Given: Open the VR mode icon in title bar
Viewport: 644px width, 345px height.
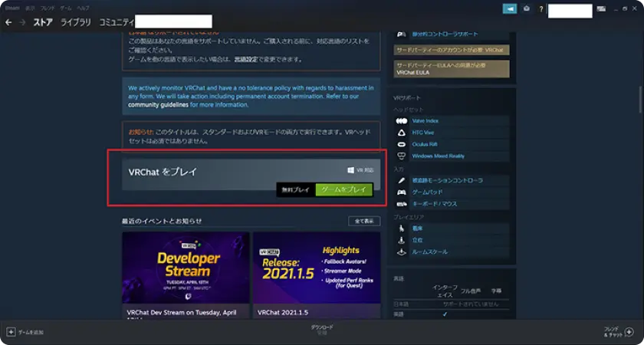Looking at the screenshot, I should click(x=601, y=8).
